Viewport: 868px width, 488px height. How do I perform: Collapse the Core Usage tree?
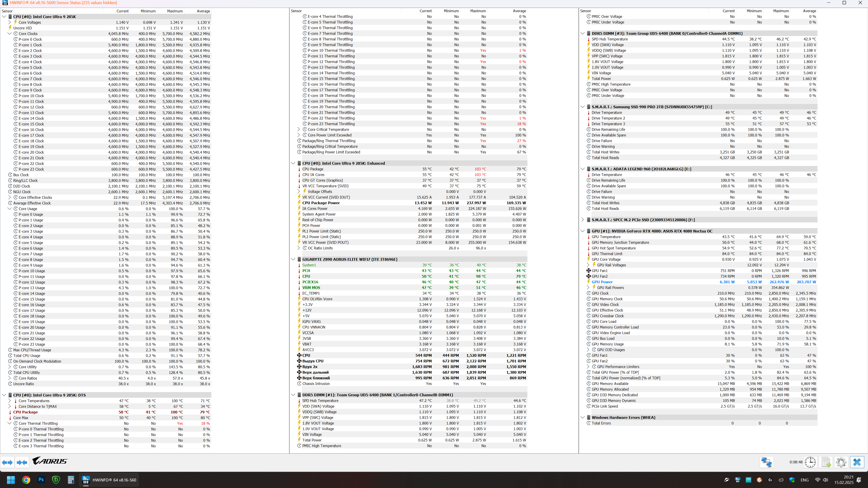point(9,209)
